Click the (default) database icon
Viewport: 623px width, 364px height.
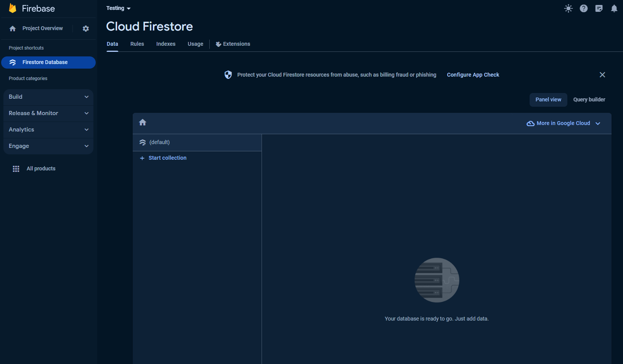pyautogui.click(x=143, y=142)
